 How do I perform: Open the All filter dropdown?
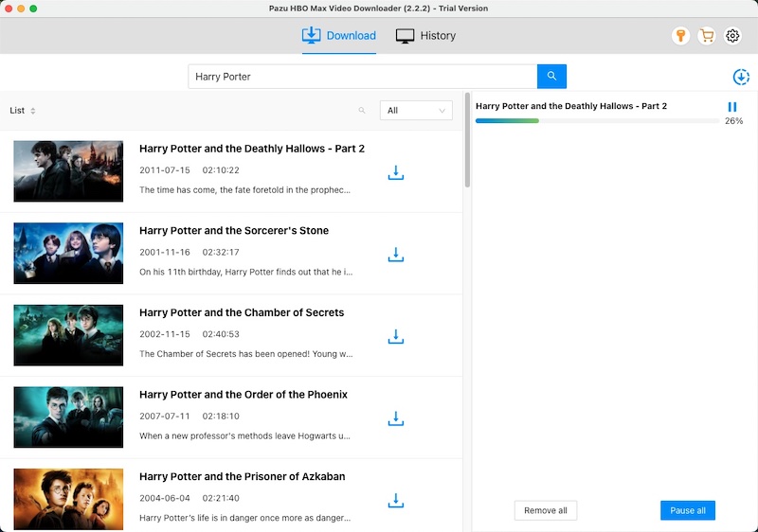[416, 111]
